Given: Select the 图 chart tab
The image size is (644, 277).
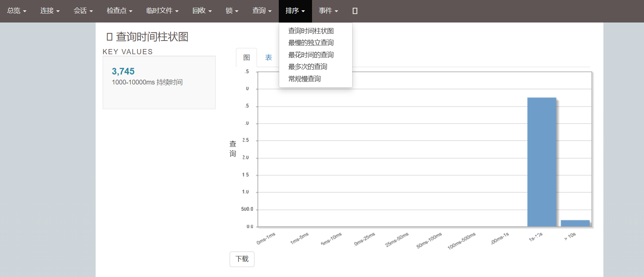Looking at the screenshot, I should pos(247,58).
